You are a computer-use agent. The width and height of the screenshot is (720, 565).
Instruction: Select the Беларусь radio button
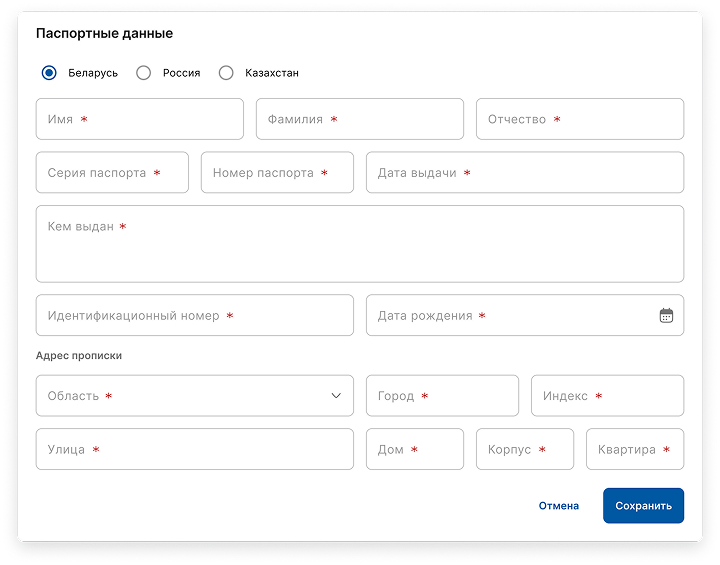pyautogui.click(x=49, y=73)
